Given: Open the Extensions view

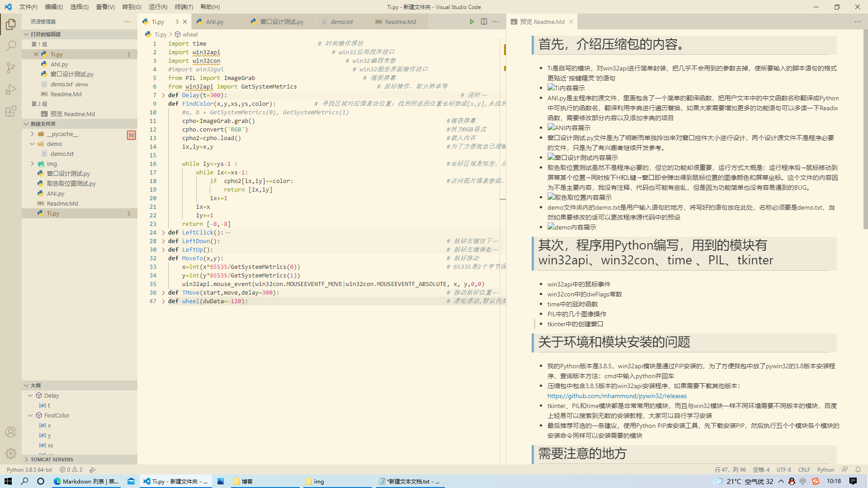Looking at the screenshot, I should [11, 111].
